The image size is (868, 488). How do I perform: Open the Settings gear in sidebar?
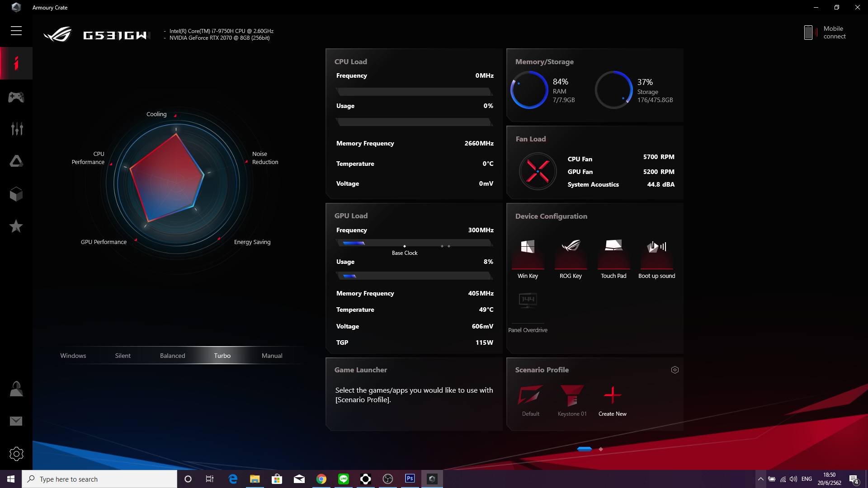click(x=16, y=454)
